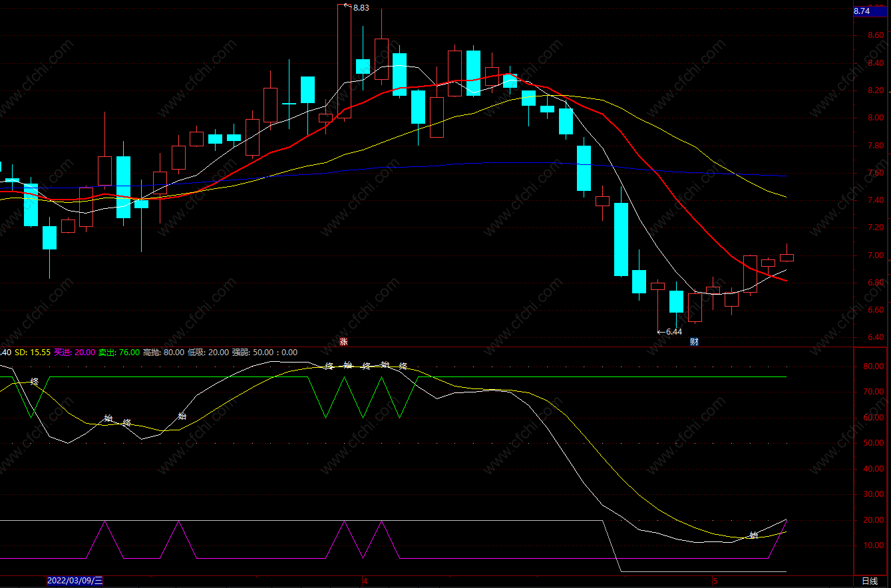Click the month 4 marker on time axis
The image size is (891, 588).
click(x=365, y=581)
